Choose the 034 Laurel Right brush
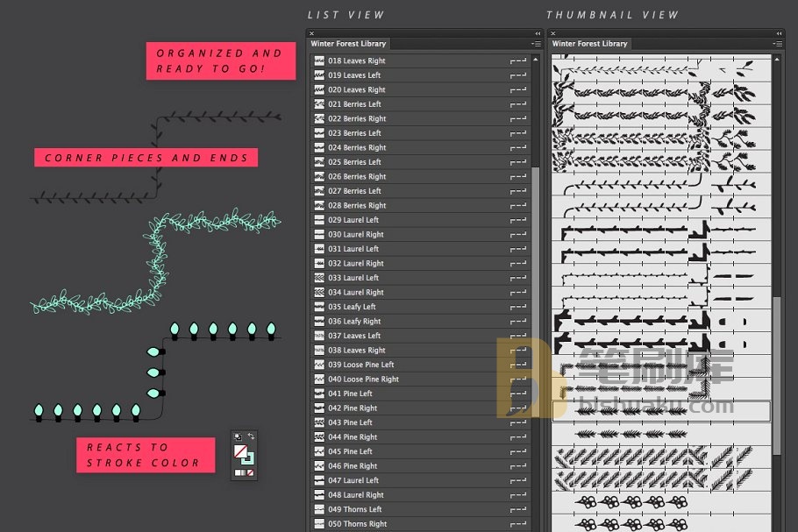798x532 pixels. click(420, 293)
